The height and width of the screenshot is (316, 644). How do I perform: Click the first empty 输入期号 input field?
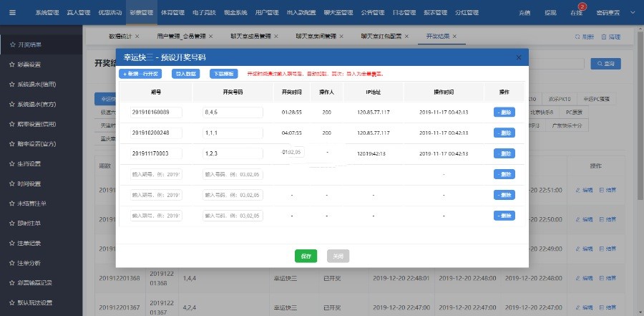coord(156,174)
